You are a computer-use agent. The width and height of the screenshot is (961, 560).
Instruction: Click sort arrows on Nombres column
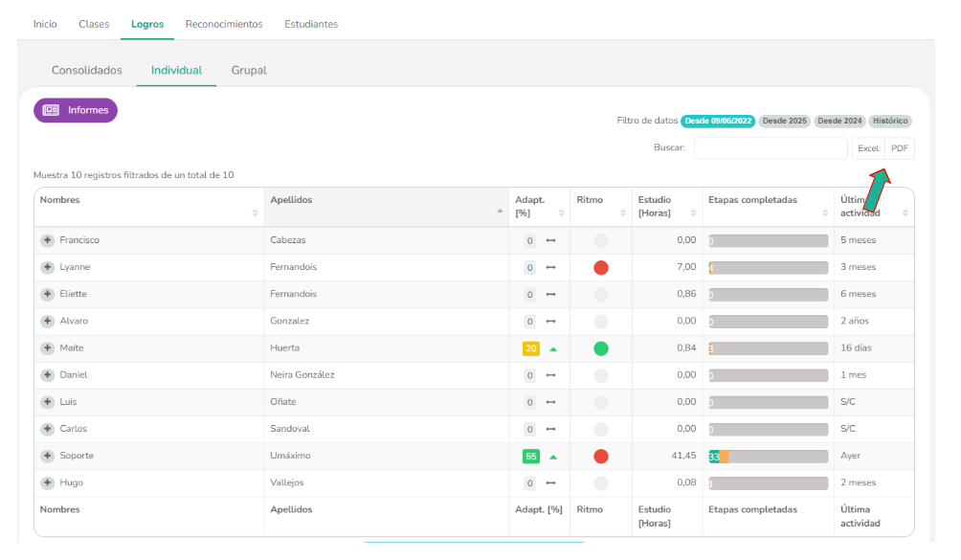255,212
